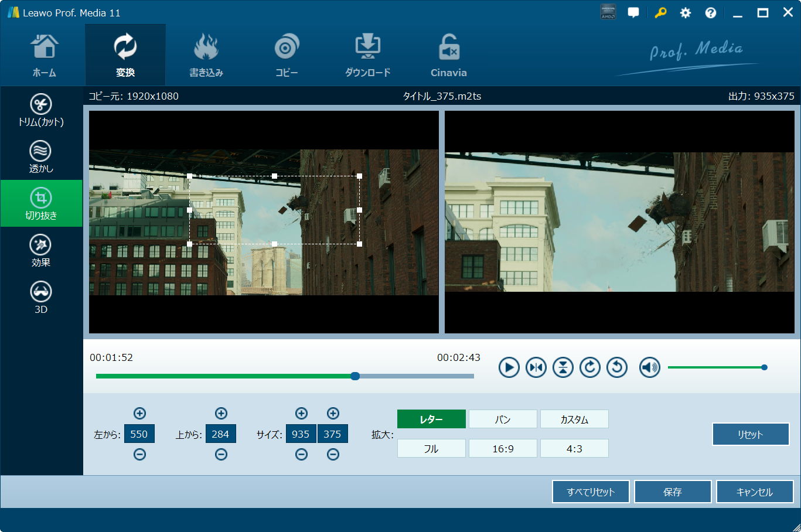The image size is (801, 532).
Task: Switch to the 書き込み burn tab
Action: click(x=206, y=56)
